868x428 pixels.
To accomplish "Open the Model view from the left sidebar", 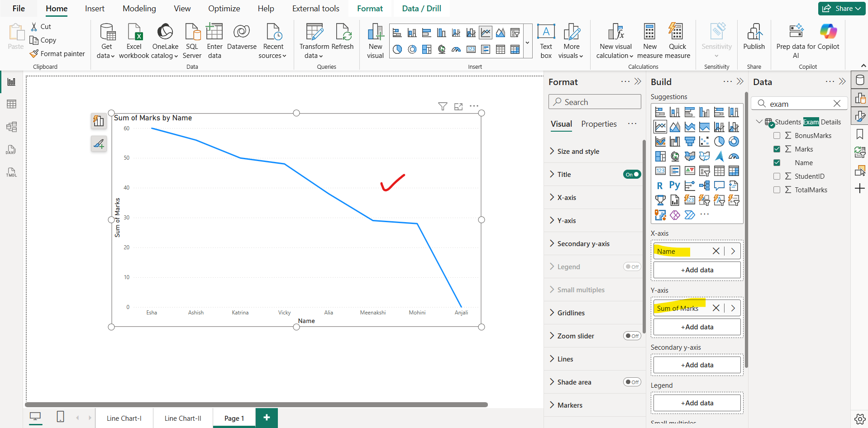I will pos(11,127).
